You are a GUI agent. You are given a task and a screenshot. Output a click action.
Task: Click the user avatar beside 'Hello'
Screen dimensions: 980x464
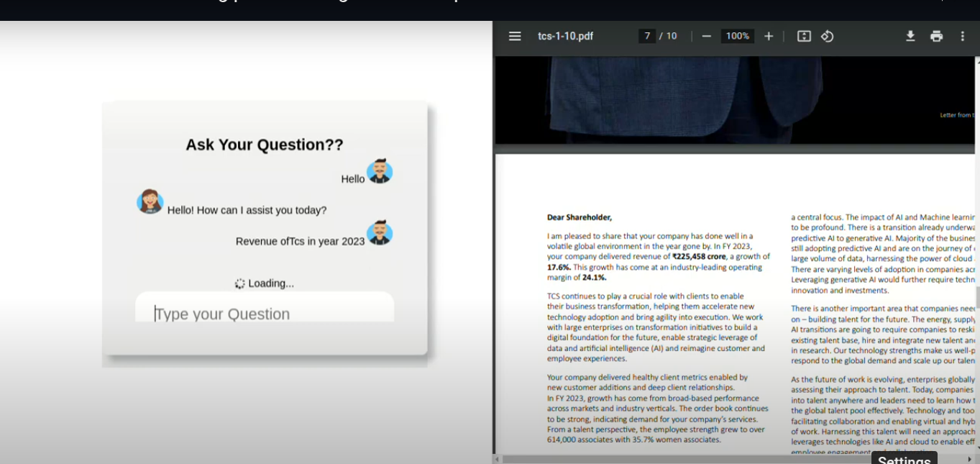coord(380,172)
